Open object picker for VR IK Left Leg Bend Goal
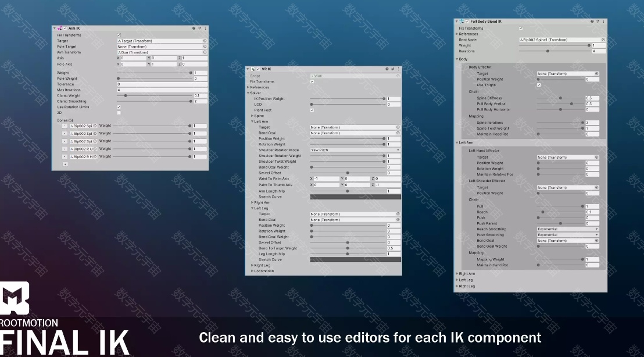The height and width of the screenshot is (357, 644). 398,220
